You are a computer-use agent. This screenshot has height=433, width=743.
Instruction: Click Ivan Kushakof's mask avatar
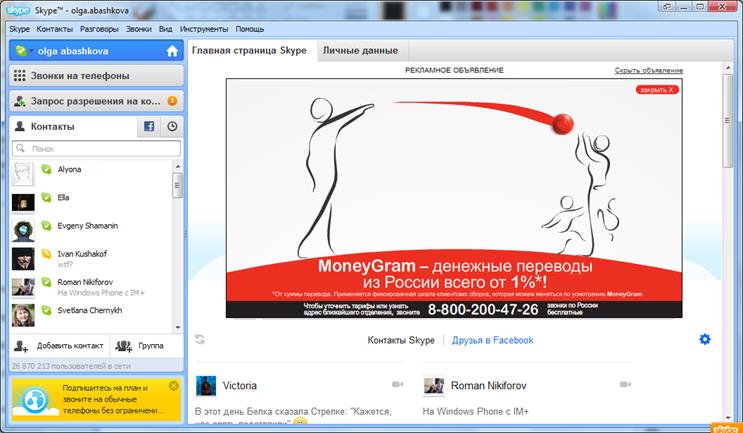click(x=23, y=259)
